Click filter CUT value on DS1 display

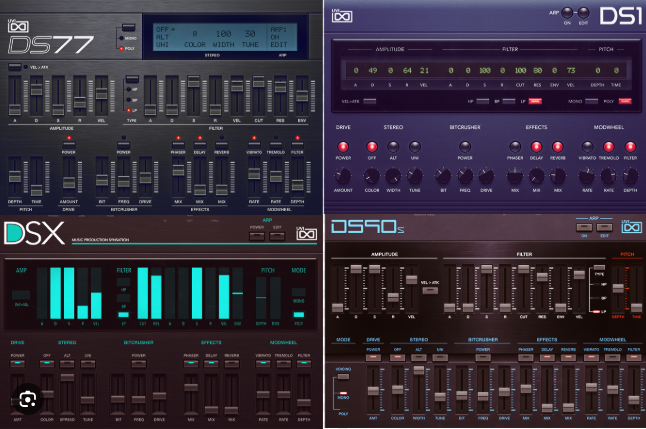(520, 70)
